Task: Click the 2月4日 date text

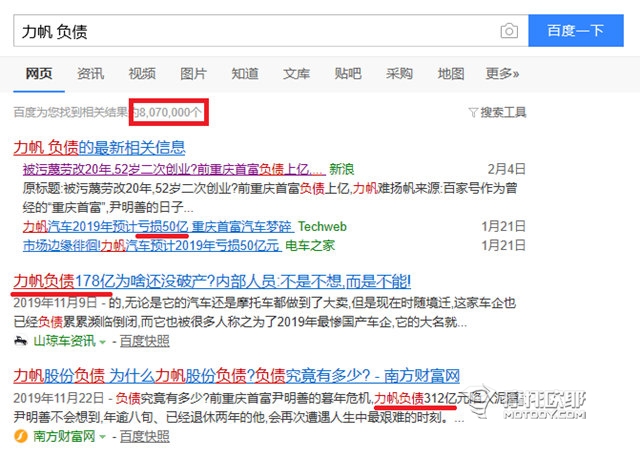Action: click(507, 169)
